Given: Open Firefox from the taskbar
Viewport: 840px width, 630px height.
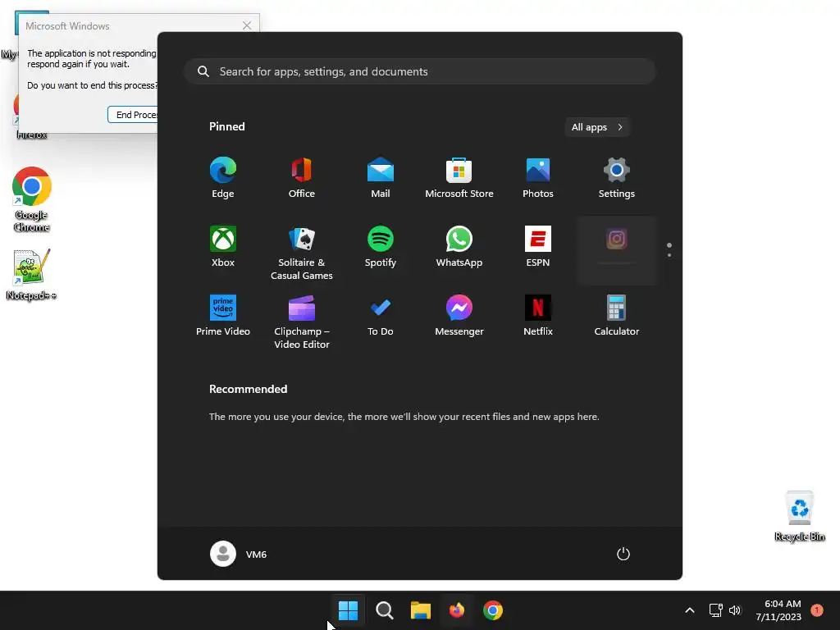Looking at the screenshot, I should (457, 610).
